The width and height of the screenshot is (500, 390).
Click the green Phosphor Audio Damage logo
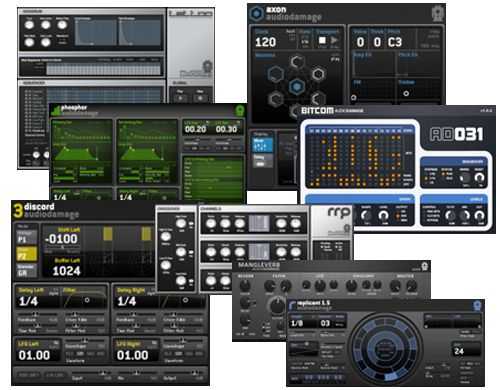point(240,111)
